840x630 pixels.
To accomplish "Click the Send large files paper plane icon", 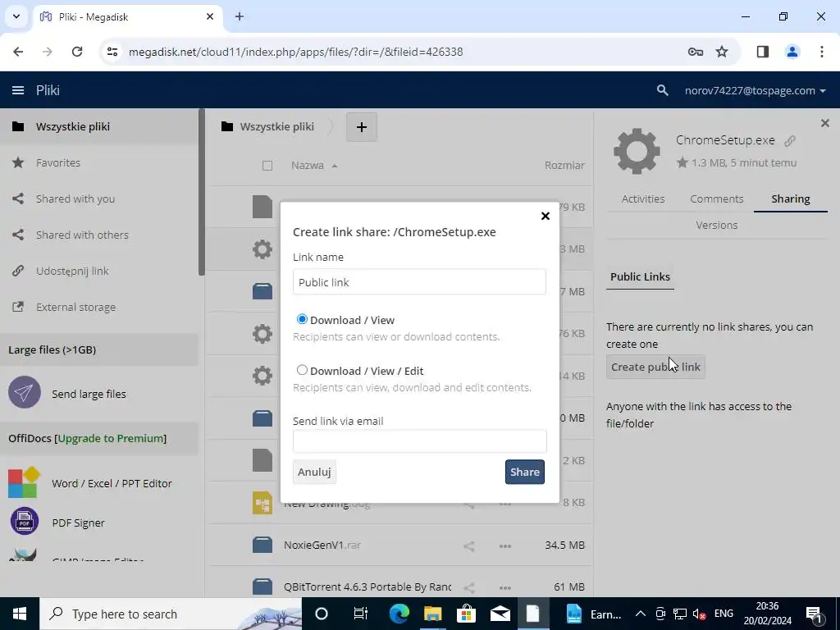I will 24,393.
